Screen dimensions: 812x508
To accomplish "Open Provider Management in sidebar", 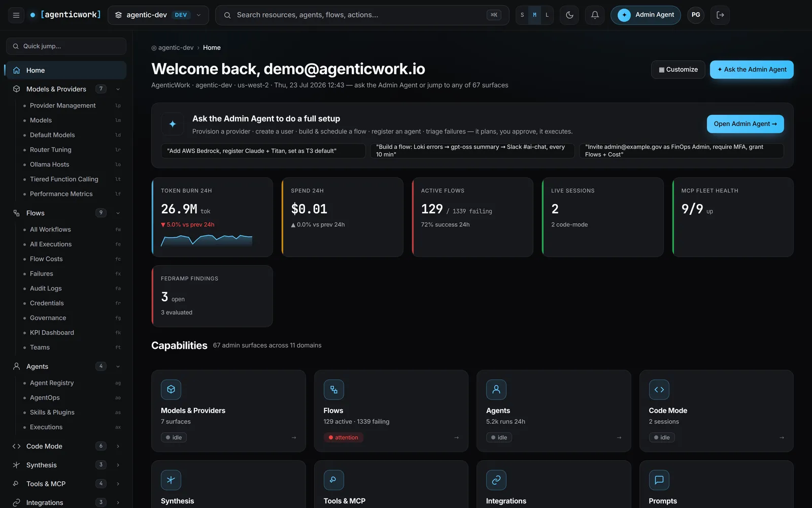I will 71,106.
